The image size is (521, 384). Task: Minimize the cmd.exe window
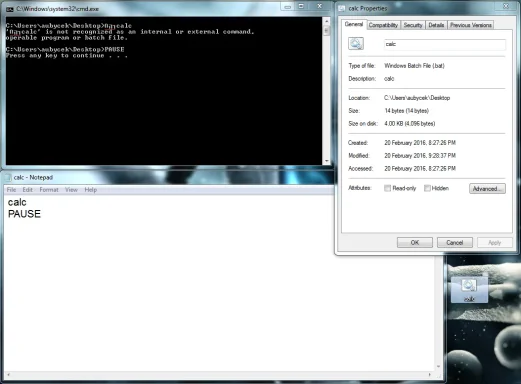pos(288,7)
